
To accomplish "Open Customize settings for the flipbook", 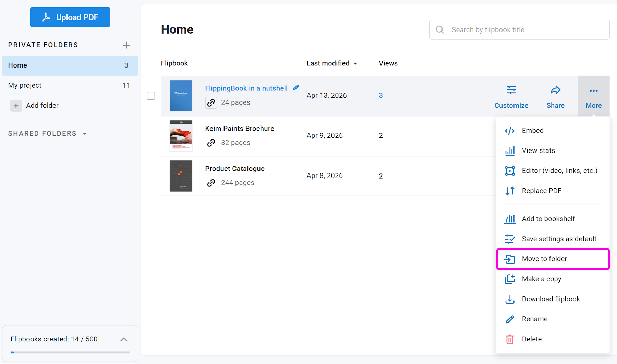I will pos(511,97).
